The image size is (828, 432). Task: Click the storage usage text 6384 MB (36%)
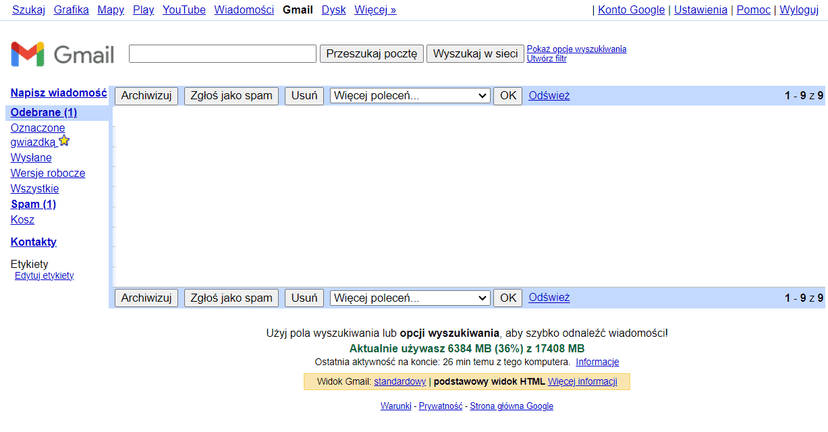point(485,349)
